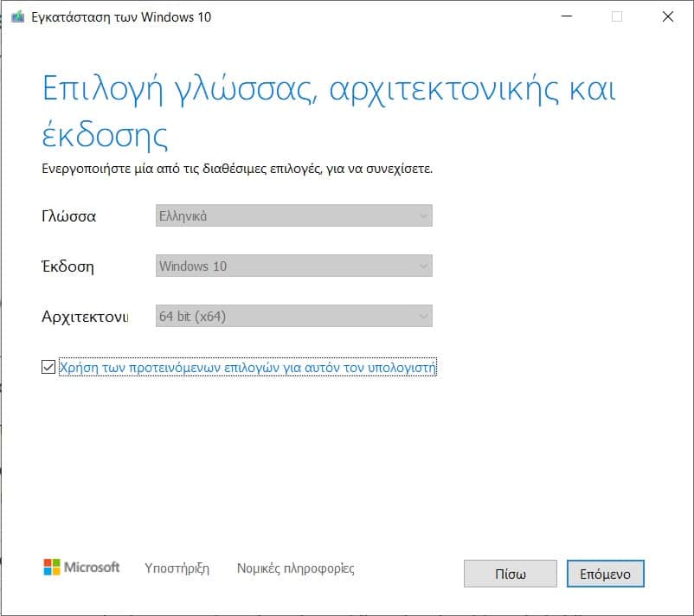Click the checkbox label text to toggle it
Viewport: 694px width, 616px height.
[x=247, y=367]
